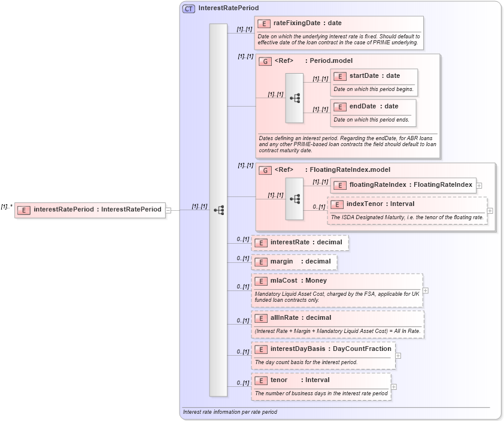This screenshot has width=504, height=421.
Task: Click the compositor icon in FloatingRateIndex.model group
Action: [x=296, y=199]
